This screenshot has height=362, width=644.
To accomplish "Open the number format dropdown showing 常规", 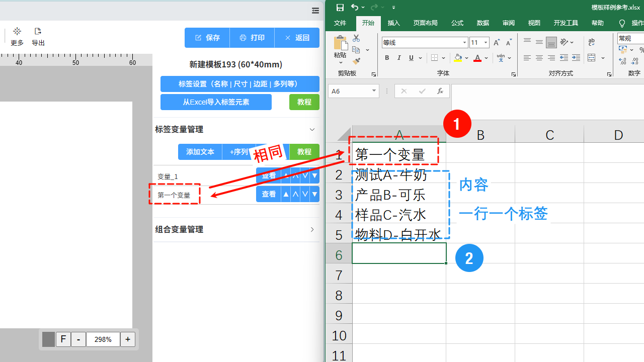I will 631,38.
